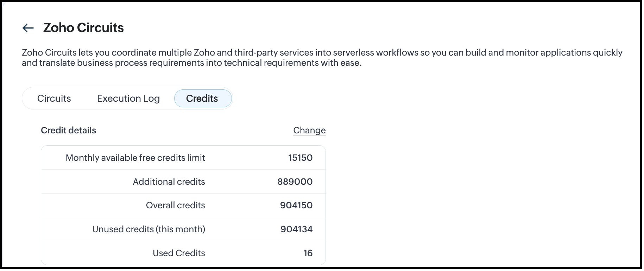
Task: Click the back arrow beside Zoho Circuits
Action: 28,28
